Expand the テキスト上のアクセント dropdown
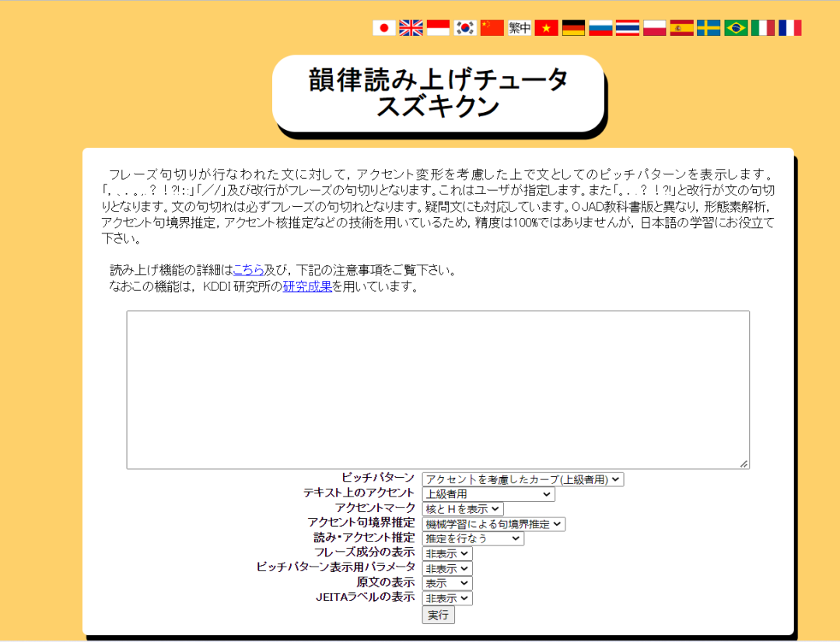Screen dimensions: 840x642 (x=488, y=494)
